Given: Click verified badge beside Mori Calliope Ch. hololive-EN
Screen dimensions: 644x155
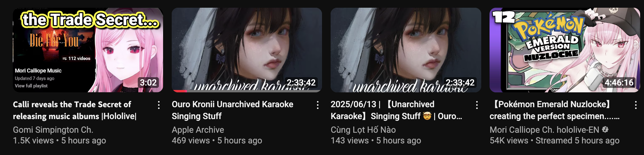Looking at the screenshot, I should click(x=605, y=129).
